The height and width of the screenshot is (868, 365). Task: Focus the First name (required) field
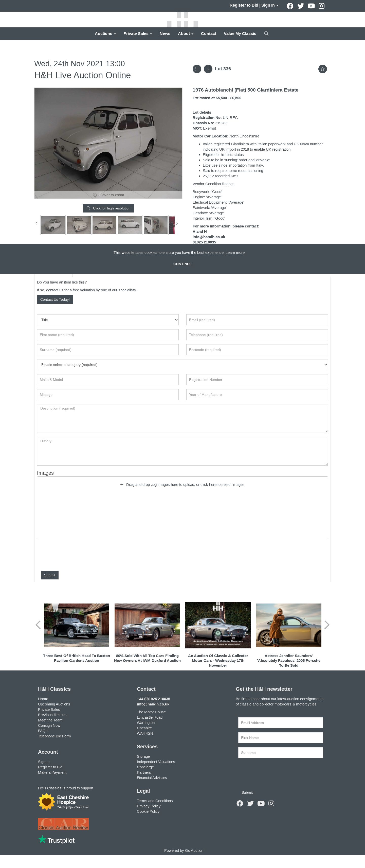pyautogui.click(x=108, y=335)
